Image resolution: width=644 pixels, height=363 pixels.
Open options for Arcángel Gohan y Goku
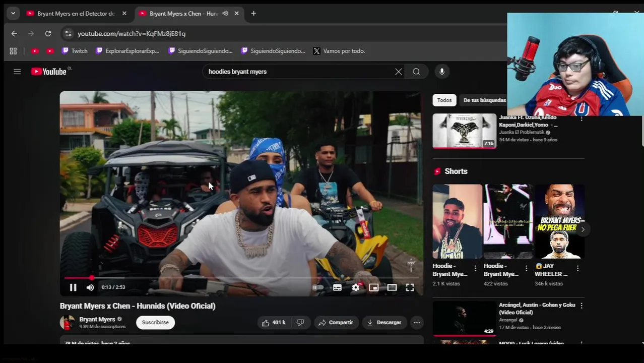581,306
